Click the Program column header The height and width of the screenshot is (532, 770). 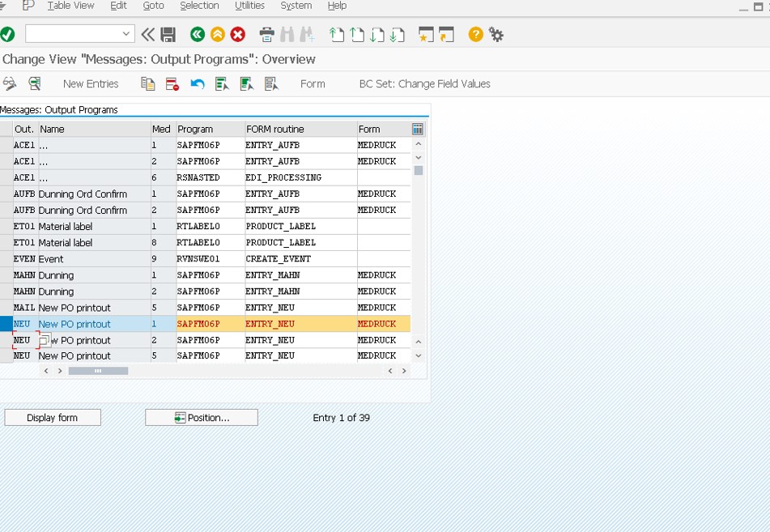pos(211,130)
